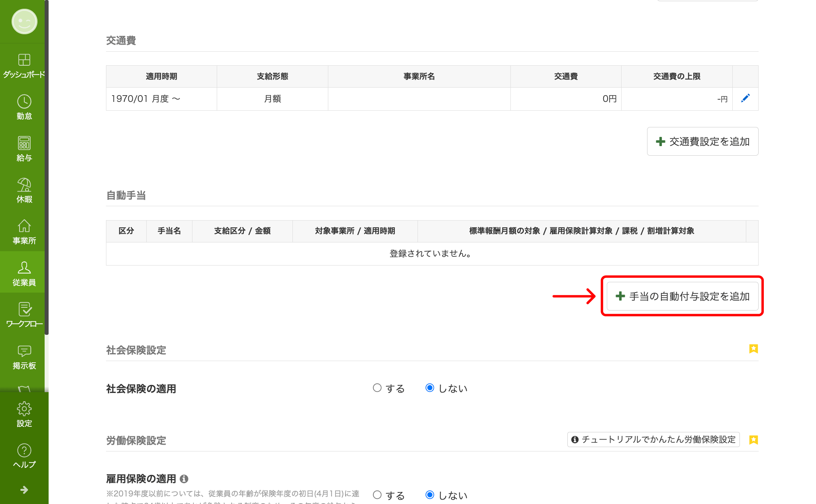
Task: Click 手当の自動付与設定を追加 button
Action: (x=682, y=296)
